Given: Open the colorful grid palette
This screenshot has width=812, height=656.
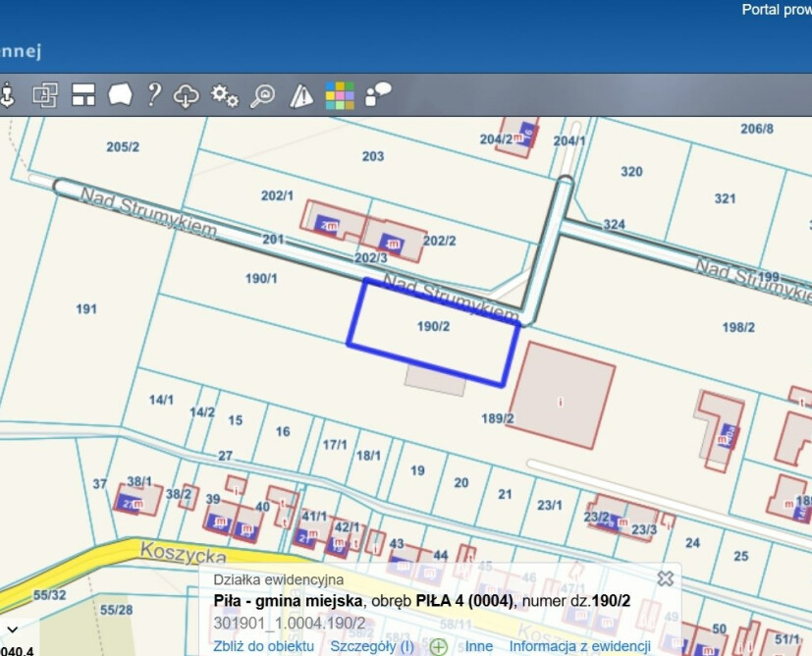Looking at the screenshot, I should (340, 95).
